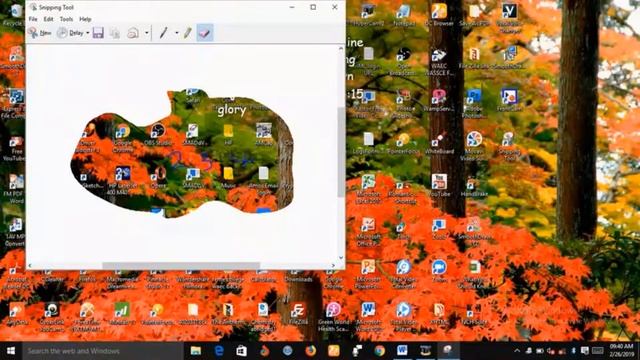This screenshot has height=360, width=640.
Task: Click the scroll right arrow in Snipping Tool
Action: click(x=333, y=266)
